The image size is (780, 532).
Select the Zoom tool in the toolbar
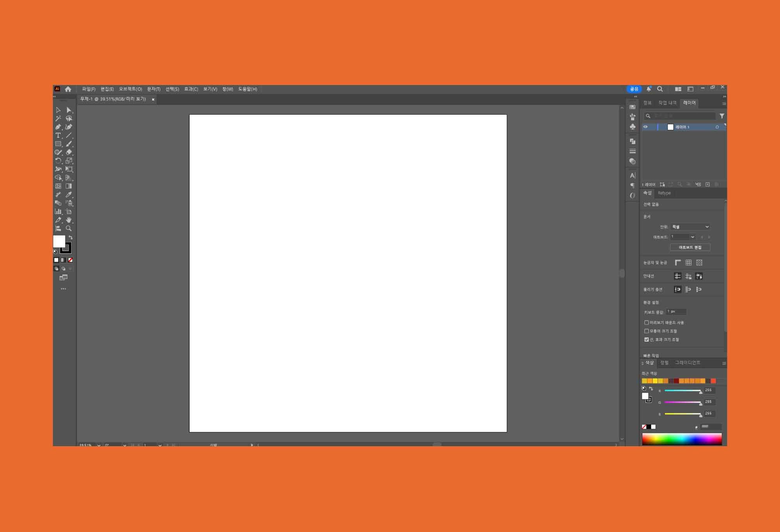coord(69,229)
